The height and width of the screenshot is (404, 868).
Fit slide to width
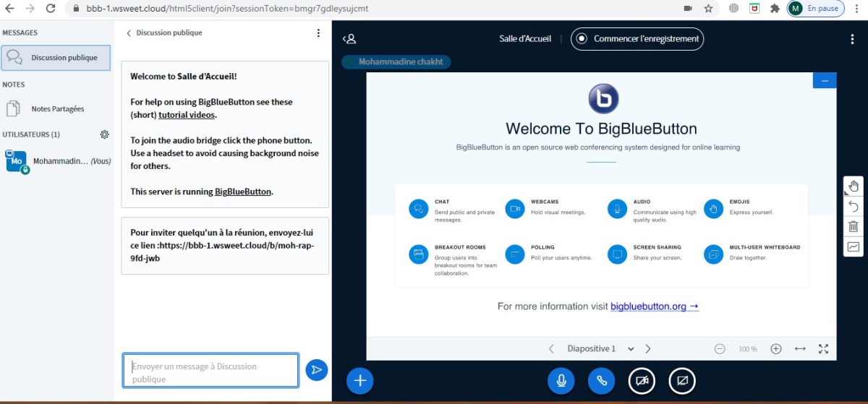click(800, 348)
